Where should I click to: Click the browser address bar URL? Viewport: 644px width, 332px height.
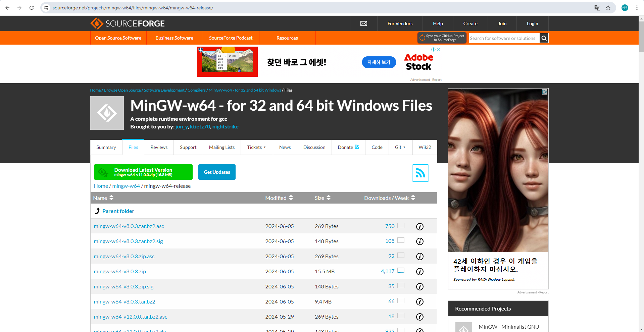coord(133,8)
